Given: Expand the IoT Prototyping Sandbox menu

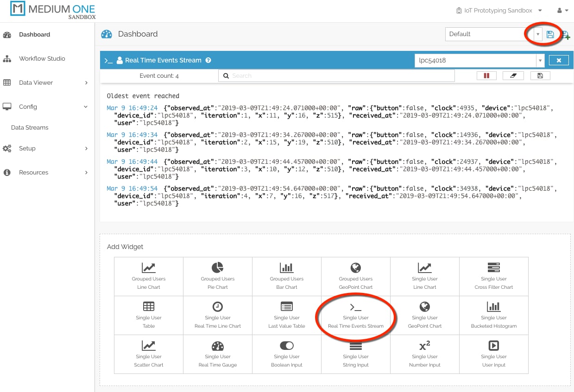Looking at the screenshot, I should coord(498,11).
